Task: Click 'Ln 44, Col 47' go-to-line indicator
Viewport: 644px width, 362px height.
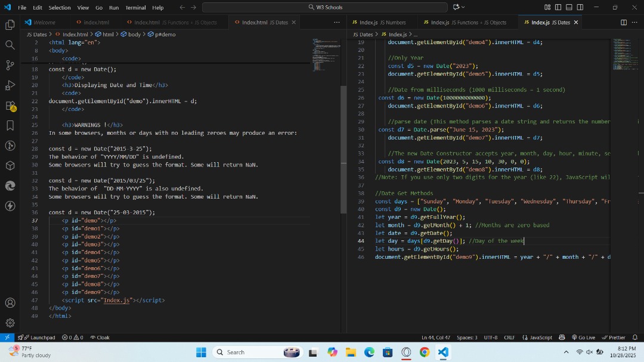Action: pyautogui.click(x=436, y=338)
